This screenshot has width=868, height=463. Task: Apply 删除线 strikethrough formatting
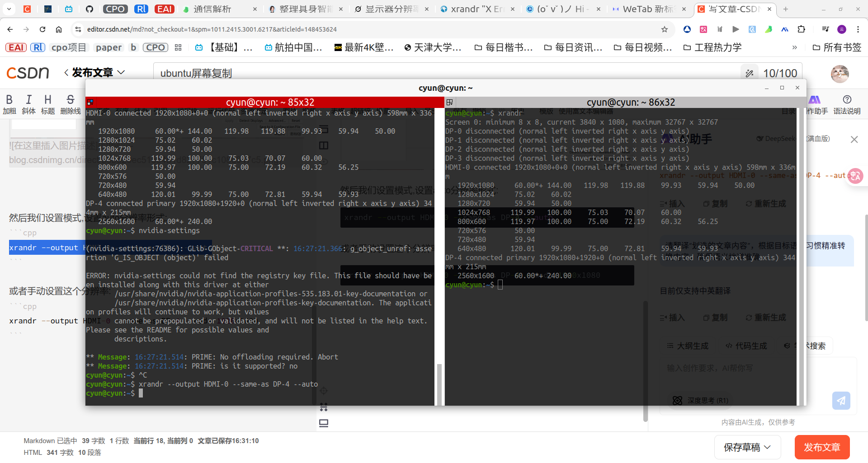click(71, 104)
